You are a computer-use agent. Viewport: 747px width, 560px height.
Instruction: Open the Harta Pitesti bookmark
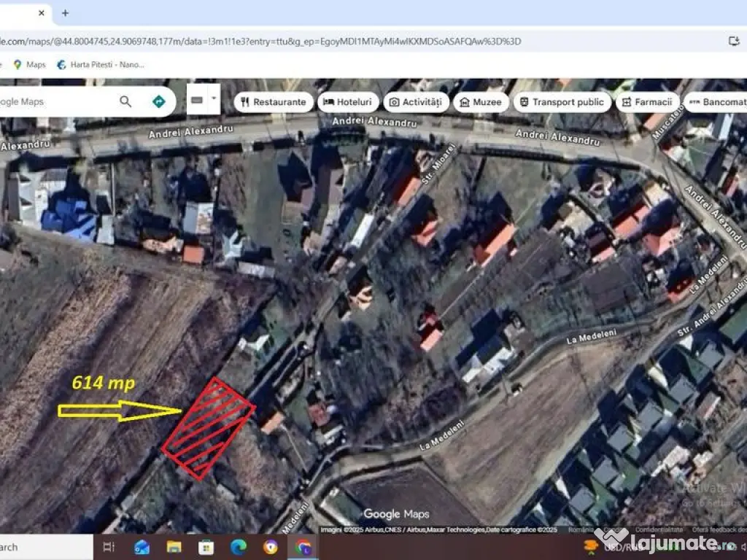[101, 64]
